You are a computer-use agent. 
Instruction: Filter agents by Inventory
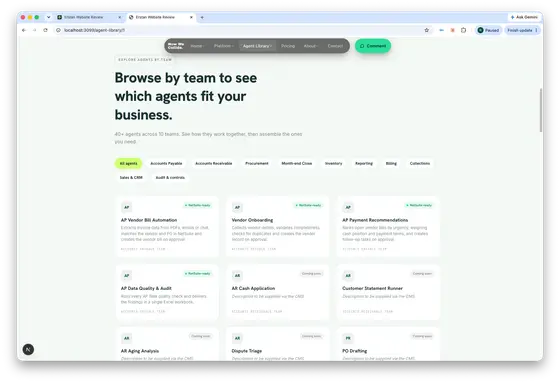(x=334, y=163)
